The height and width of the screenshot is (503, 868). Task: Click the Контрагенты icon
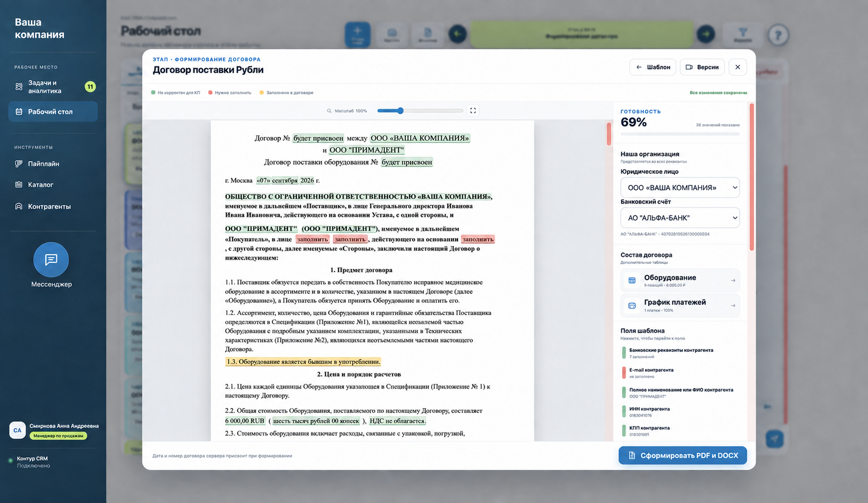(19, 206)
